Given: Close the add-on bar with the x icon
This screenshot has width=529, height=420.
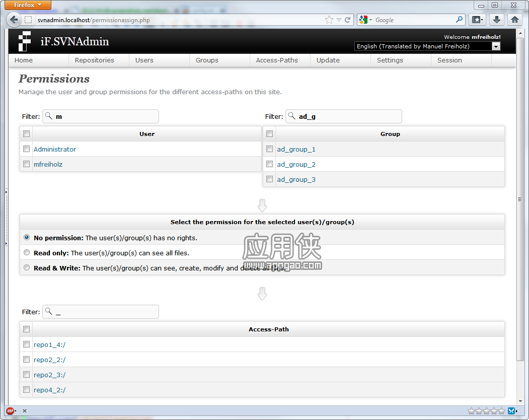Looking at the screenshot, I should coord(25,411).
